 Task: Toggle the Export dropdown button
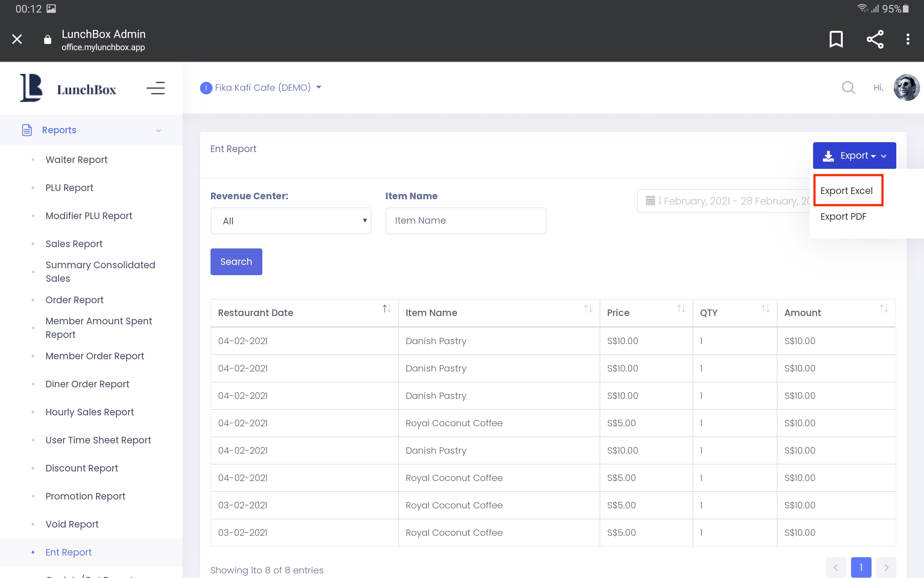pyautogui.click(x=854, y=156)
